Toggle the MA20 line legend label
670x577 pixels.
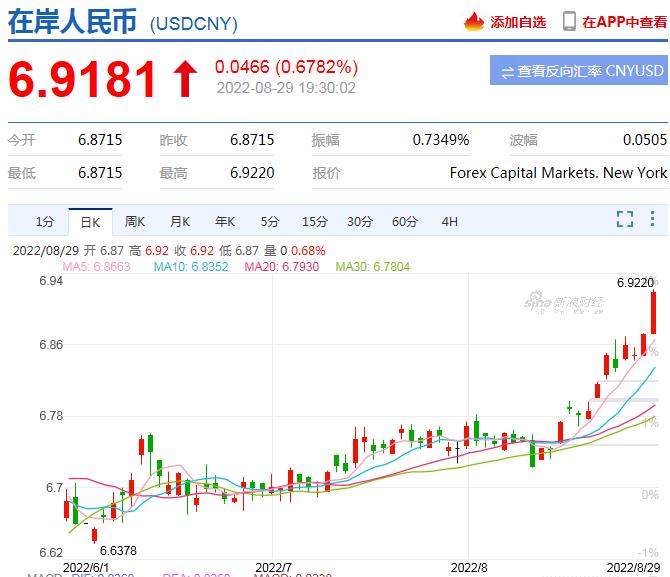coord(282,267)
